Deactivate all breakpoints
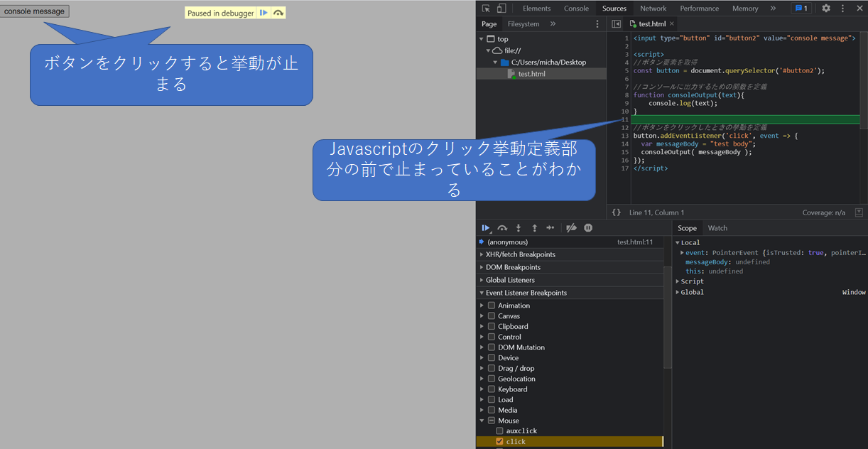 (x=571, y=228)
